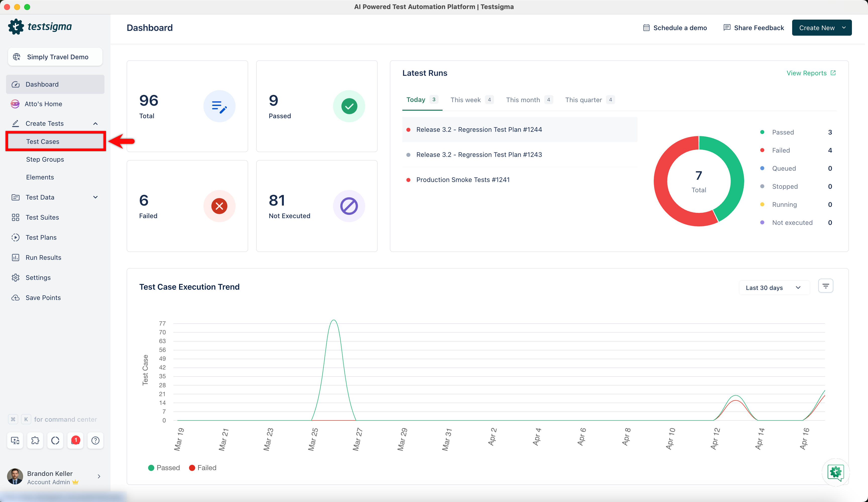Click the green dot beside Passed count 3

(x=762, y=132)
